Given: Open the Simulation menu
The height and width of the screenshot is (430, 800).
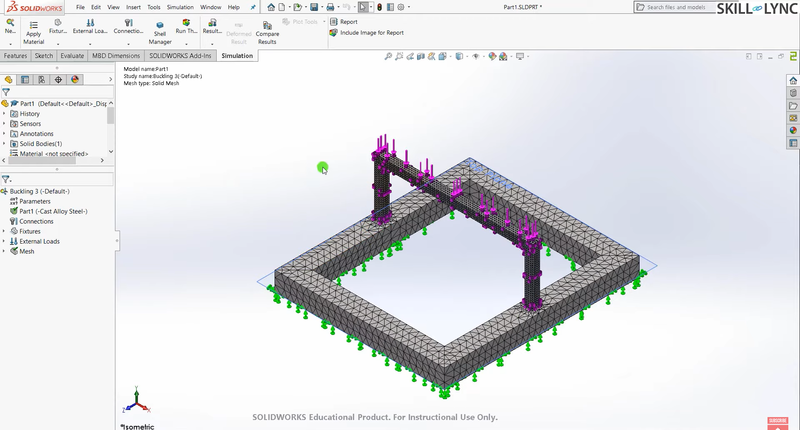Looking at the screenshot, I should coord(180,7).
